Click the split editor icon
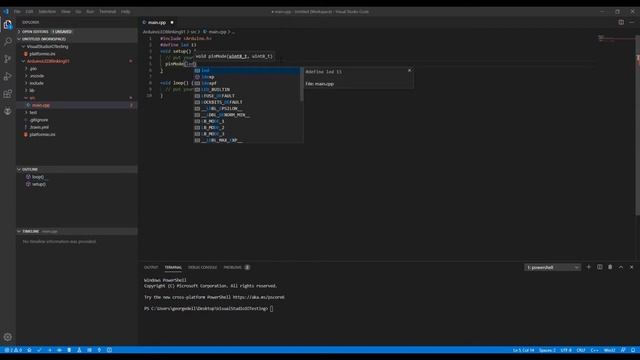Viewport: 640px width, 360px height. tap(621, 22)
